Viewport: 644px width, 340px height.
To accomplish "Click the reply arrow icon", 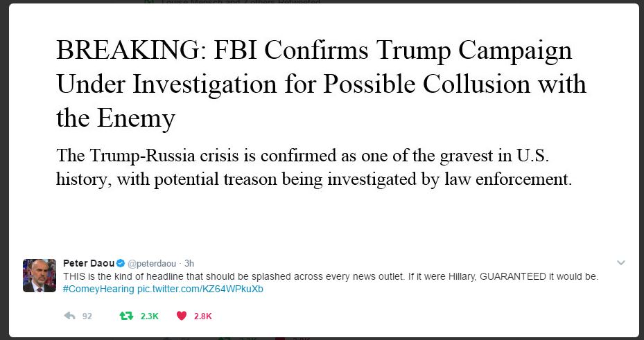I will 70,316.
